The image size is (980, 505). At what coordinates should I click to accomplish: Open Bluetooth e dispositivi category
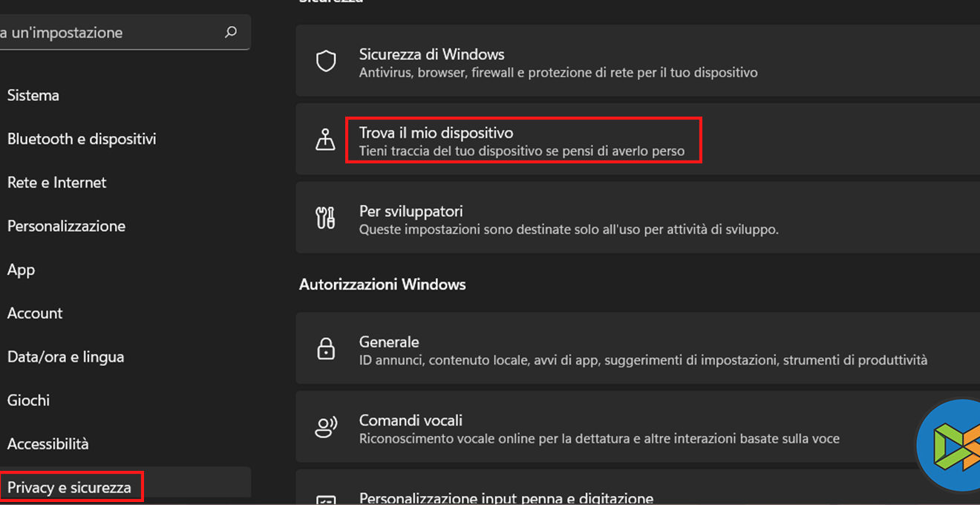82,139
